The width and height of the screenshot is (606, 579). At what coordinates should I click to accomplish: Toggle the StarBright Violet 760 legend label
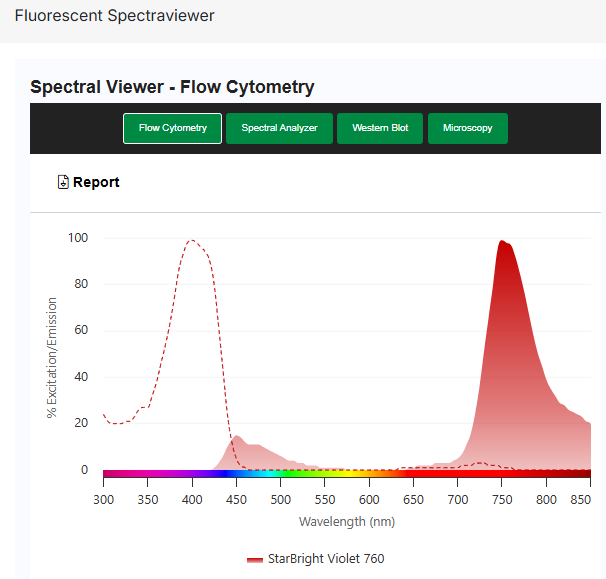click(325, 559)
